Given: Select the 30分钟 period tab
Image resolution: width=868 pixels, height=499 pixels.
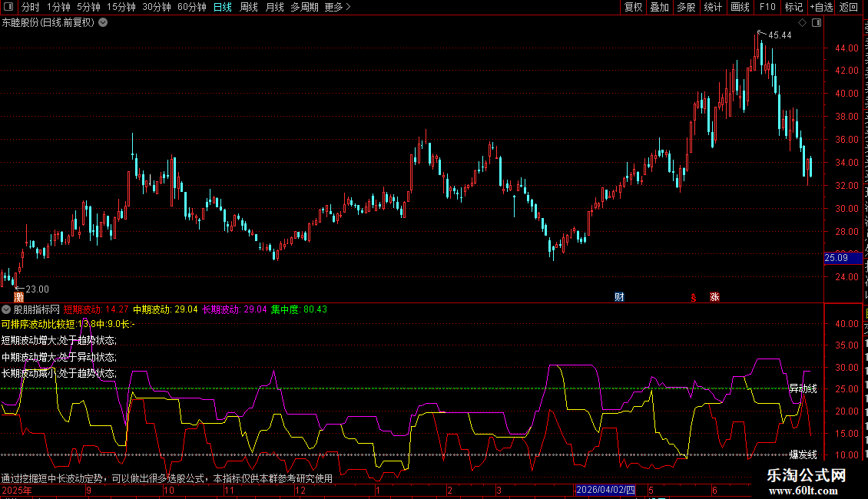Looking at the screenshot, I should (157, 7).
